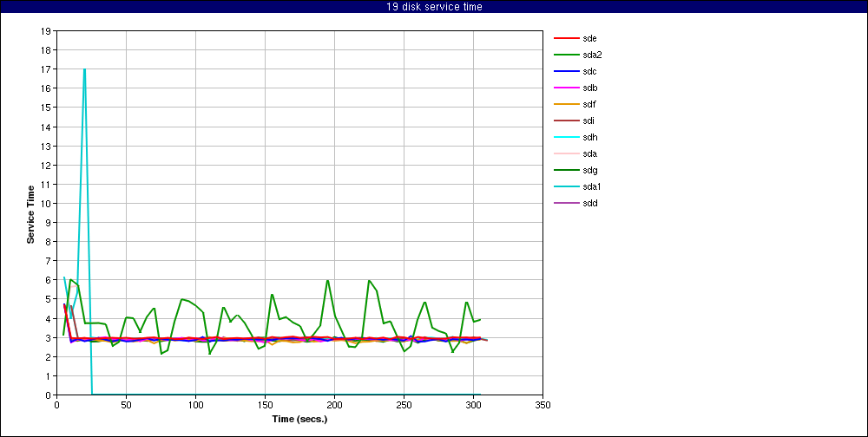Click the blue sdc legend line swatch

[x=566, y=71]
